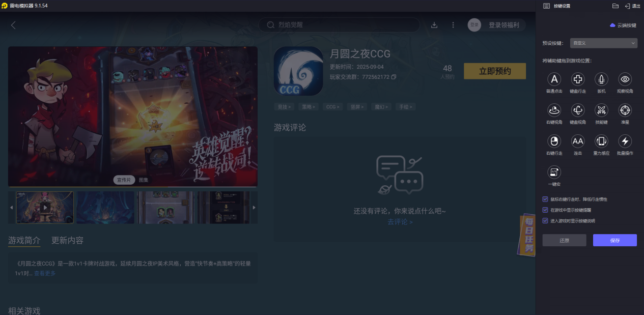Image resolution: width=644 pixels, height=315 pixels.
Task: Click the 游戏评论 heading
Action: (290, 127)
